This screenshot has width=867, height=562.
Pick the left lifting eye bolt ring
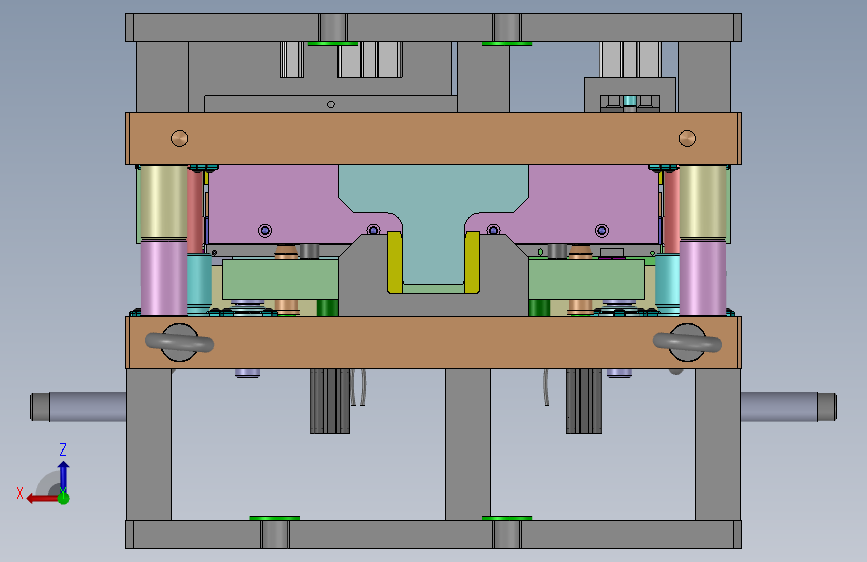(x=180, y=343)
